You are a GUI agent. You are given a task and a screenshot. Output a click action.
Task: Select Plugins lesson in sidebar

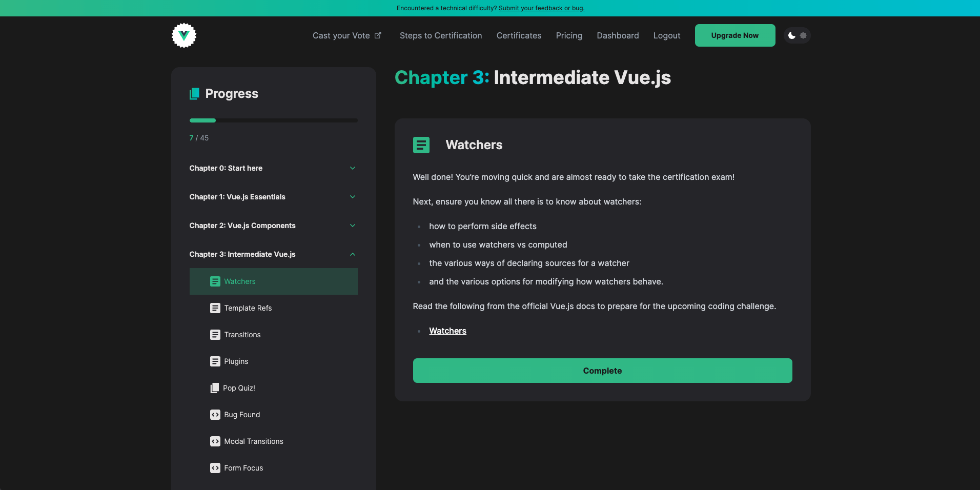[274, 361]
